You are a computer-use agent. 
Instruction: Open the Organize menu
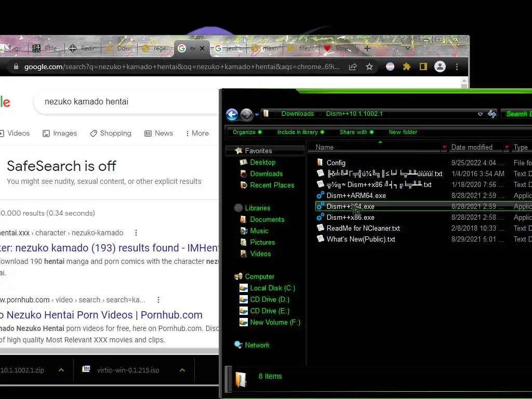pos(247,132)
